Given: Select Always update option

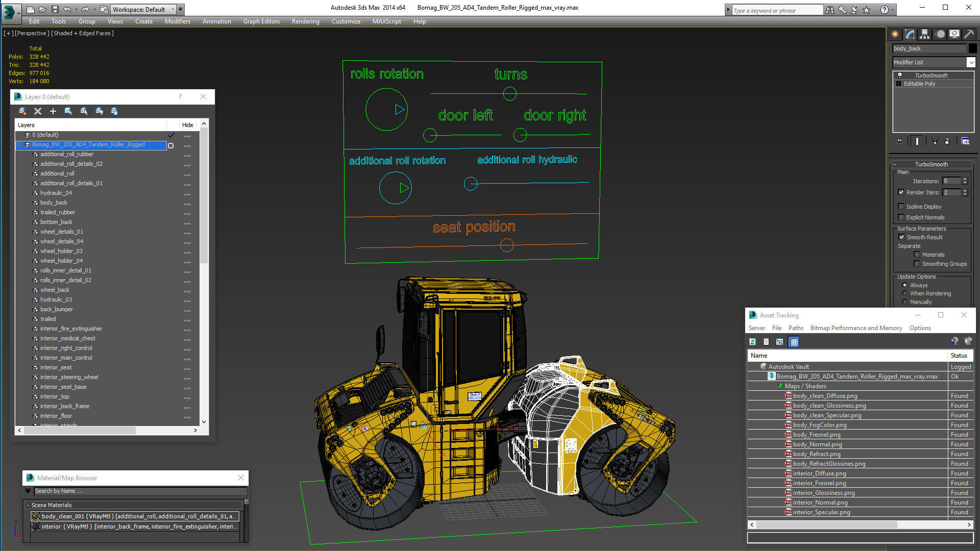Looking at the screenshot, I should coord(904,285).
